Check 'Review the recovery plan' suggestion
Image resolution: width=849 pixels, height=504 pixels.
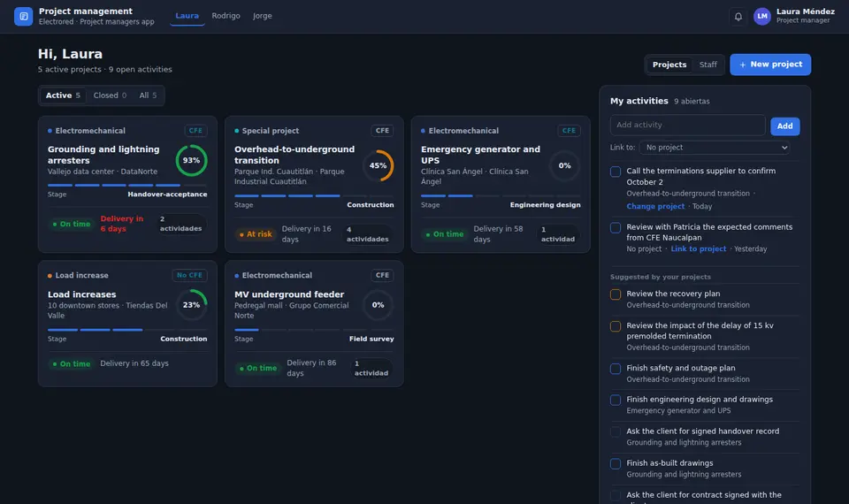pos(616,294)
